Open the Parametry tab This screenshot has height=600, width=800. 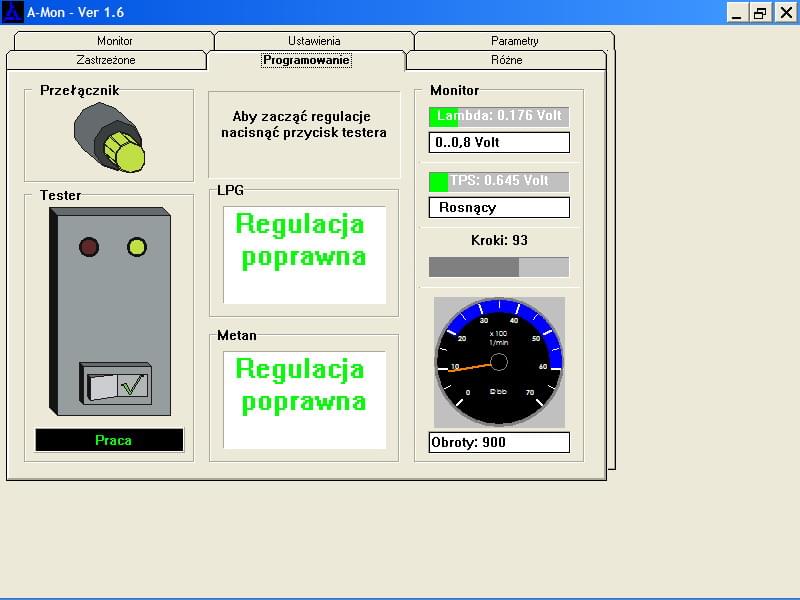(x=514, y=41)
